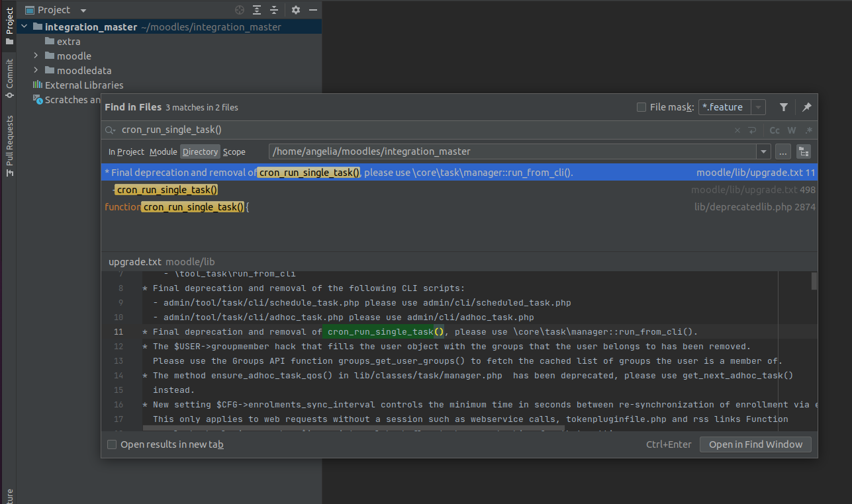Click the extra folder in project tree

(68, 41)
